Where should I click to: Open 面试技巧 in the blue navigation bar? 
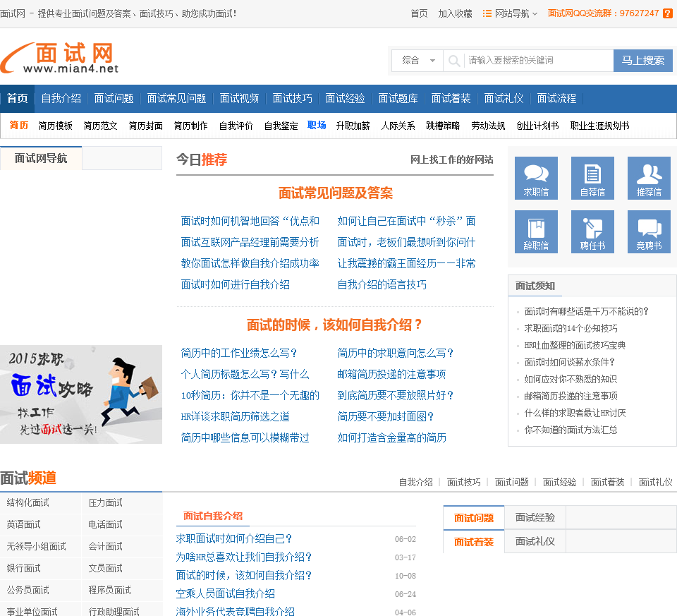pos(292,99)
